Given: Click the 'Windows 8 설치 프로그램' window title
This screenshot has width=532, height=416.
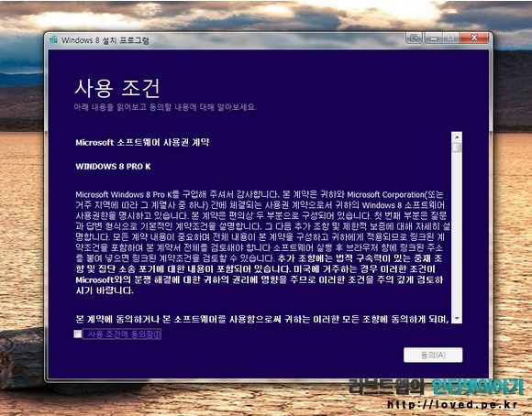Looking at the screenshot, I should click(105, 40).
